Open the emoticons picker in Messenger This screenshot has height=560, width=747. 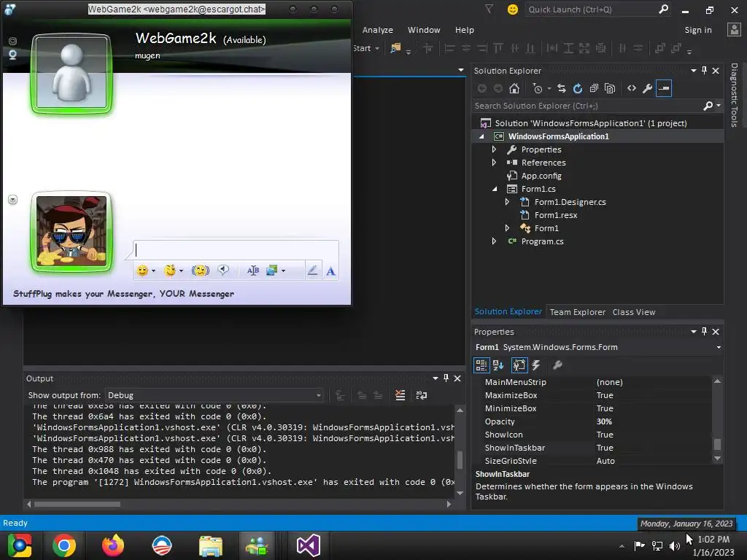point(142,271)
